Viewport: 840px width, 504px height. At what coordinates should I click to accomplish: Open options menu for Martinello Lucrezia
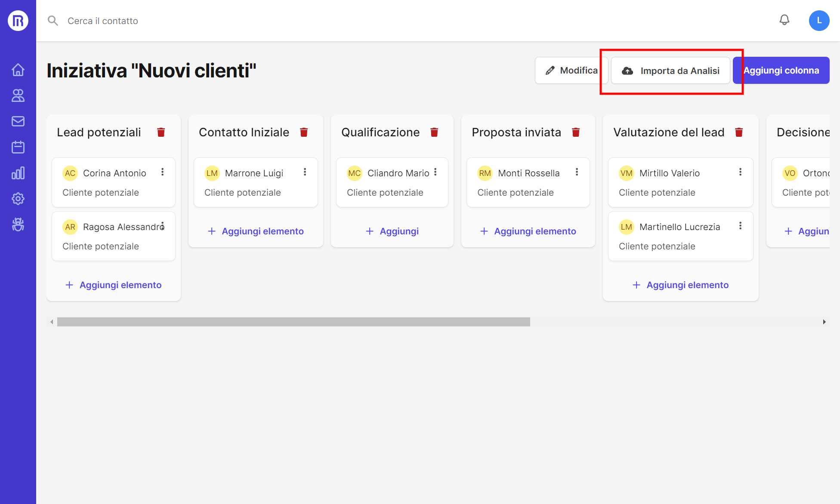740,226
